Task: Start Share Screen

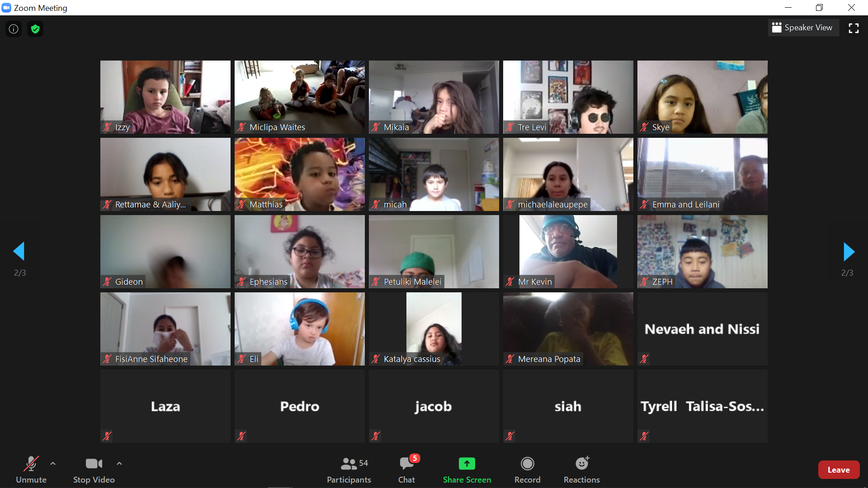Action: [467, 470]
